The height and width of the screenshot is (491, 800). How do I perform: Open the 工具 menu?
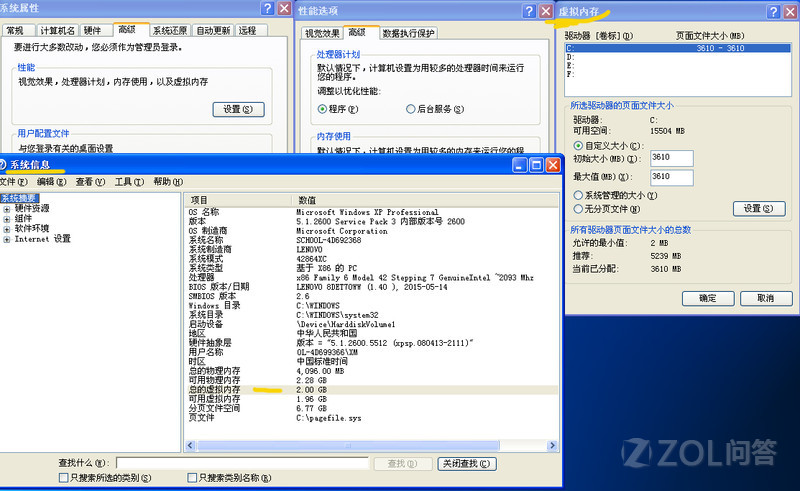click(x=129, y=182)
